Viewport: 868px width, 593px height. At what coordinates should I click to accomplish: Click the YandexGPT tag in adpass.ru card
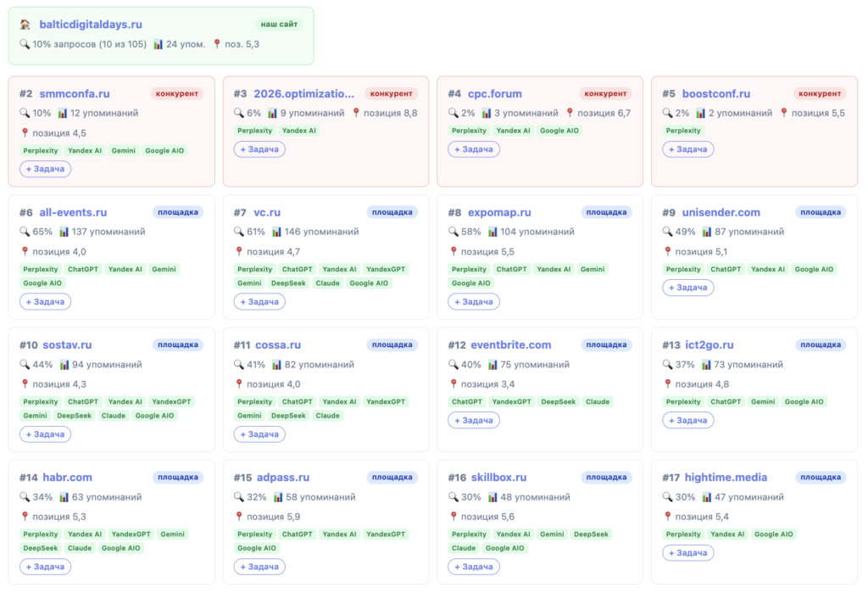386,534
